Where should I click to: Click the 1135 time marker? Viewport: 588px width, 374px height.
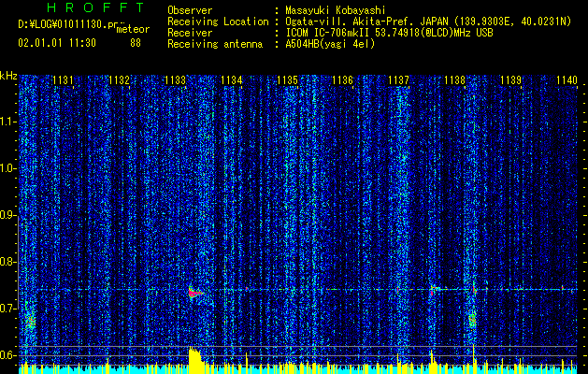[287, 80]
